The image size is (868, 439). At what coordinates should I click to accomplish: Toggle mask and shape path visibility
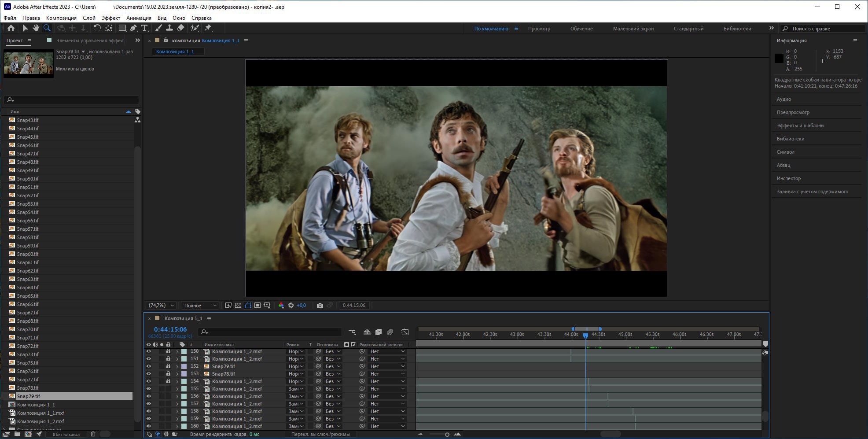point(248,305)
